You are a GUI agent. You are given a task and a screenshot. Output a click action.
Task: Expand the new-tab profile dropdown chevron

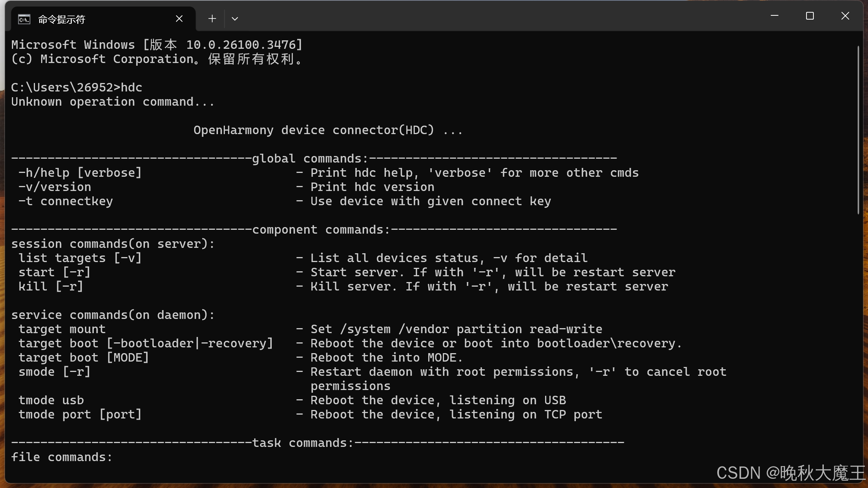pos(235,18)
